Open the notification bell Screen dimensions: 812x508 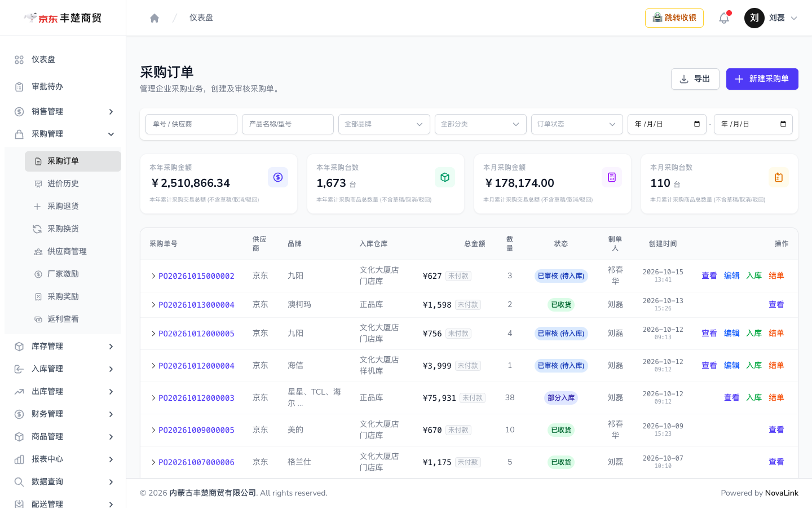click(724, 18)
